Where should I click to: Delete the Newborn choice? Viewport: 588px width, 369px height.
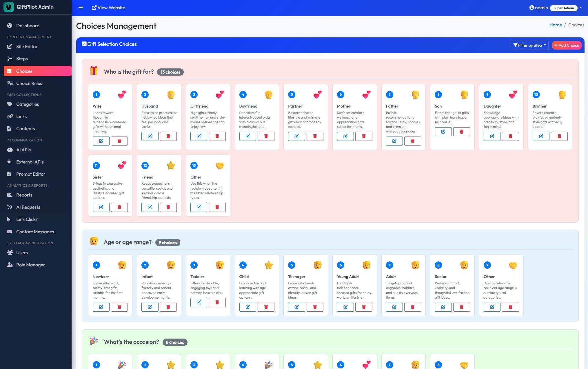coord(119,307)
